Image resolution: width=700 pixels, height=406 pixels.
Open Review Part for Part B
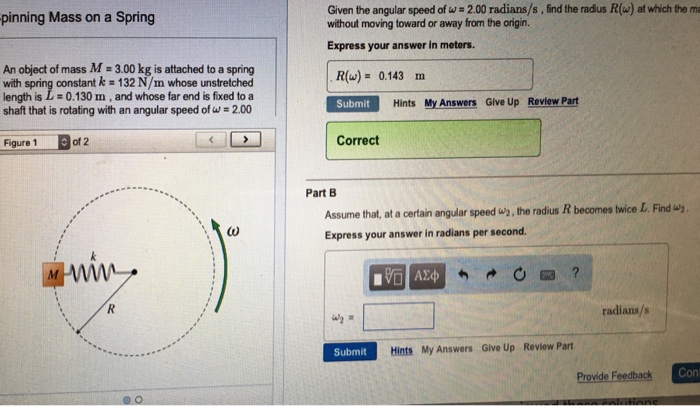(548, 346)
